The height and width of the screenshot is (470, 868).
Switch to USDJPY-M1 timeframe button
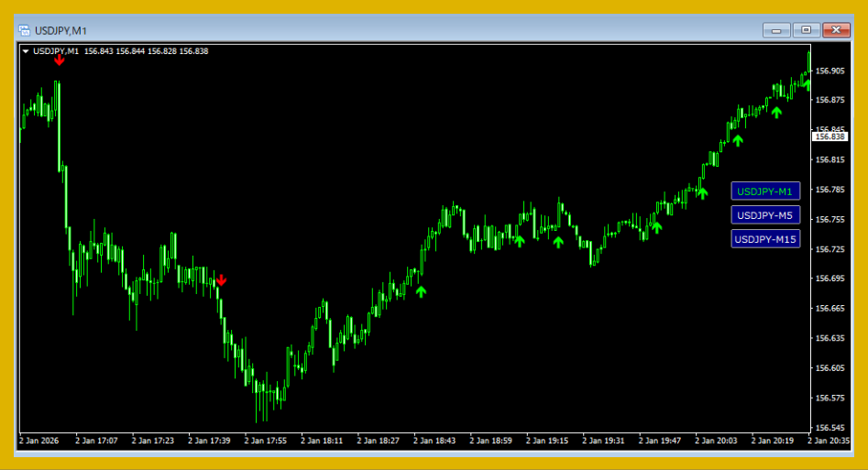click(x=764, y=191)
